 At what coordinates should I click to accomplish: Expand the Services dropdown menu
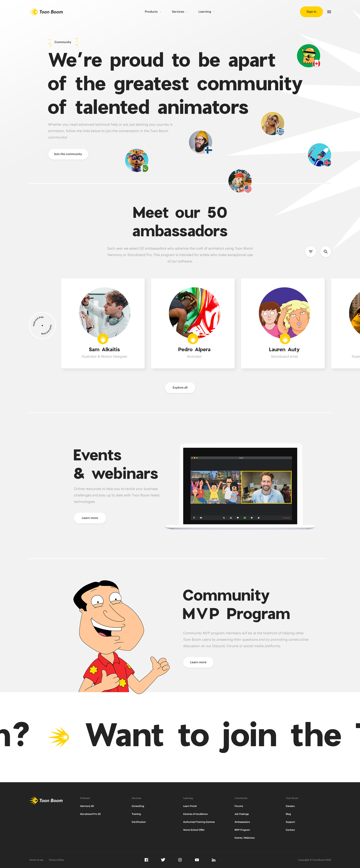click(x=180, y=12)
